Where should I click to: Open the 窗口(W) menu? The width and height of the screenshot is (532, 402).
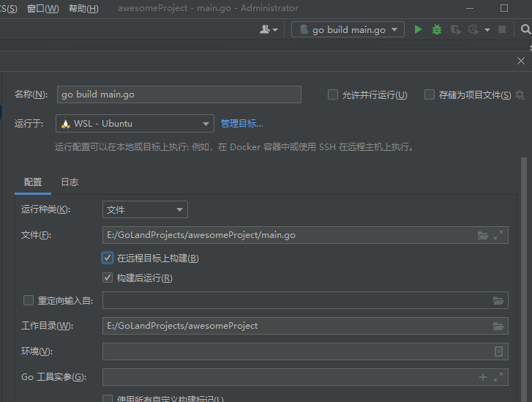coord(42,9)
